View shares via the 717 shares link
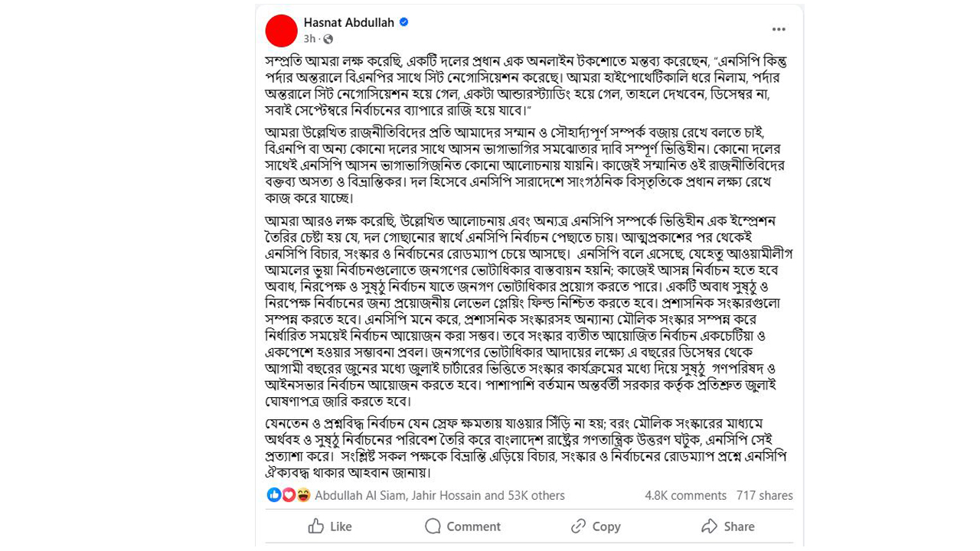The width and height of the screenshot is (980, 551). pos(764,495)
